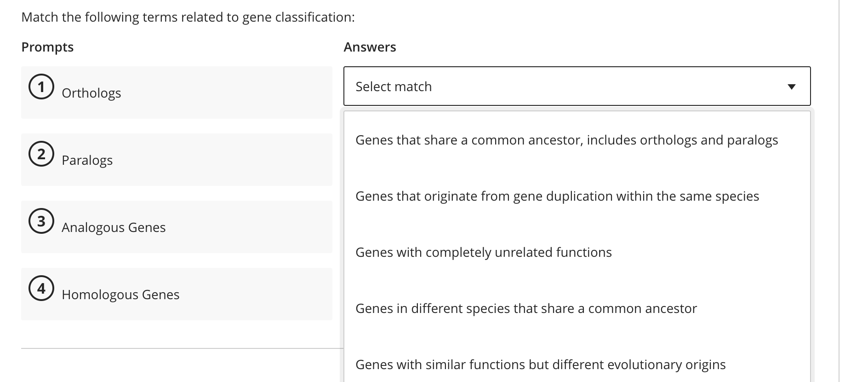Select 'Genes with completely unrelated functions' option
Image resolution: width=868 pixels, height=382 pixels.
484,252
